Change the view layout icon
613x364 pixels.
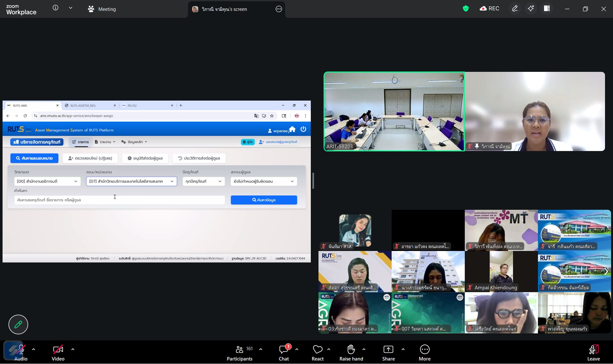pos(547,9)
